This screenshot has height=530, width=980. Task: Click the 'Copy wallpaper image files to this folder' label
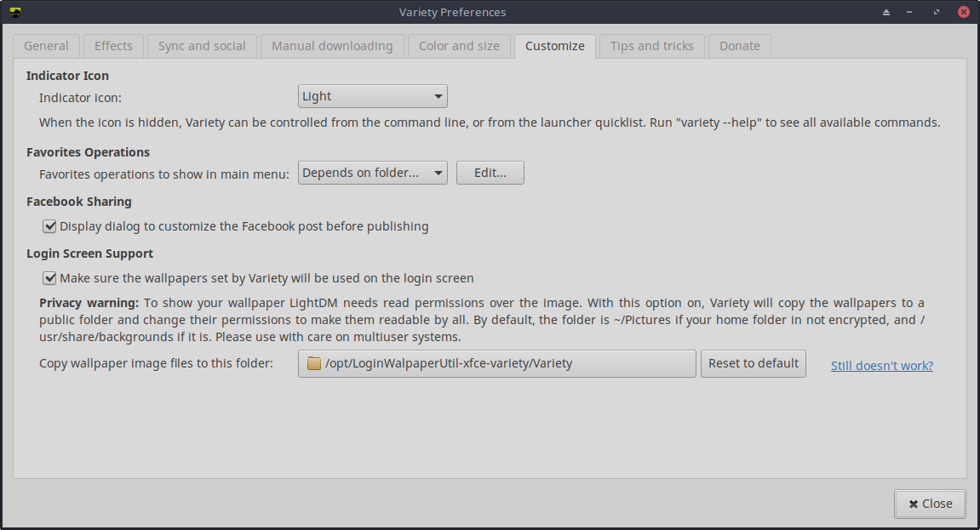(x=157, y=363)
